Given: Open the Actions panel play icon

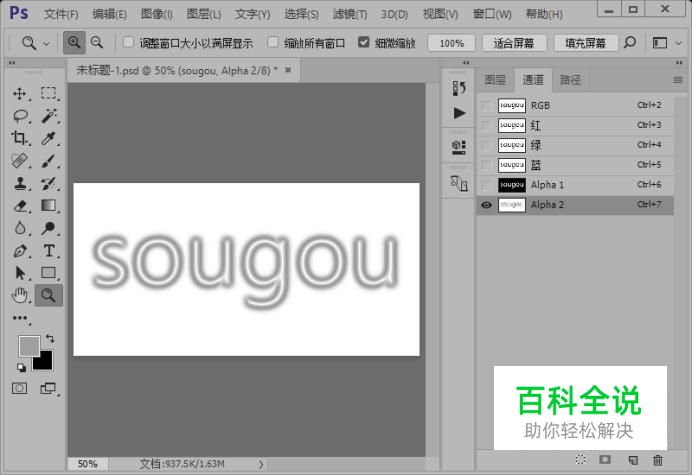Looking at the screenshot, I should click(459, 113).
